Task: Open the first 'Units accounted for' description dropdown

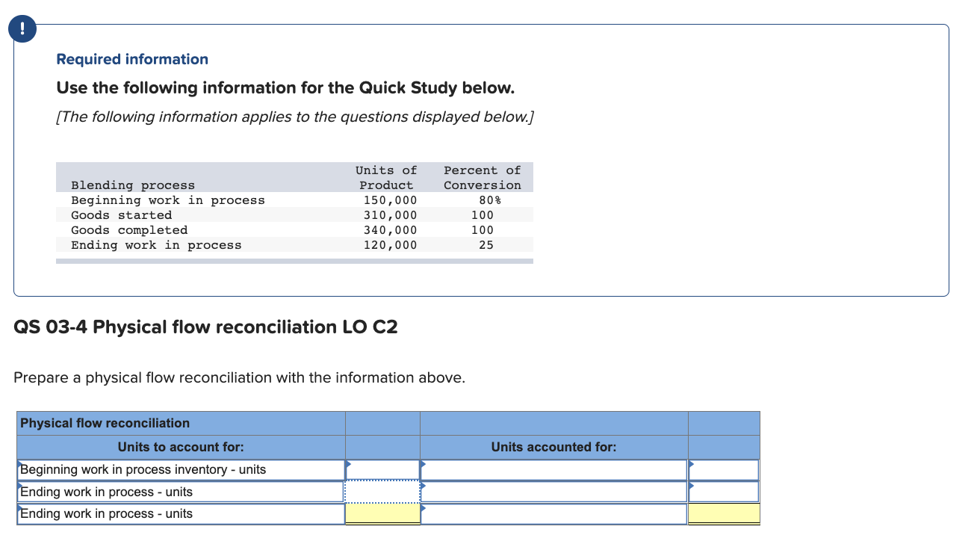Action: [424, 465]
